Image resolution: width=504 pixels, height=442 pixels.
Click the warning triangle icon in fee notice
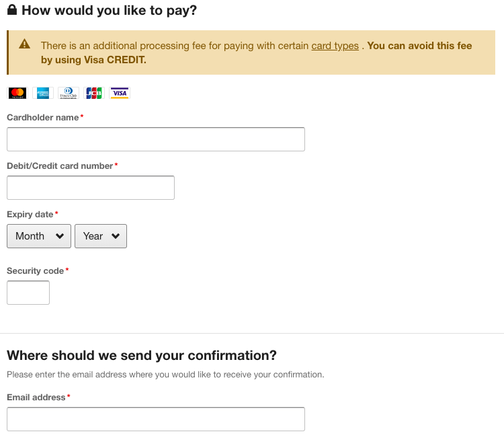(24, 44)
